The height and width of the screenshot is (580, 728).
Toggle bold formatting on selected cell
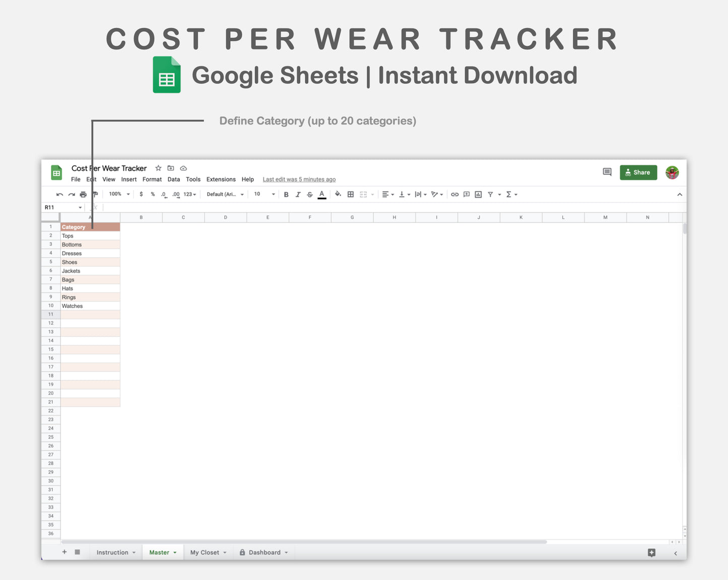286,194
